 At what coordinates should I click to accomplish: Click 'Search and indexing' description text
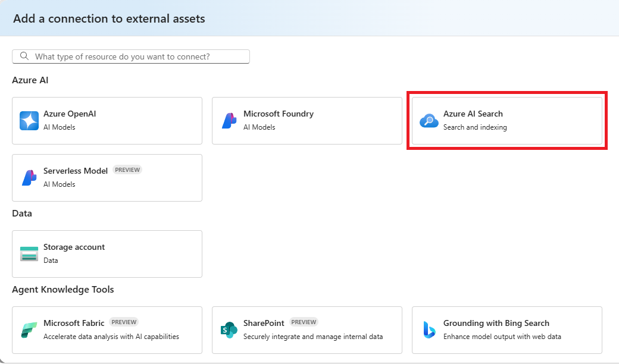tap(475, 127)
